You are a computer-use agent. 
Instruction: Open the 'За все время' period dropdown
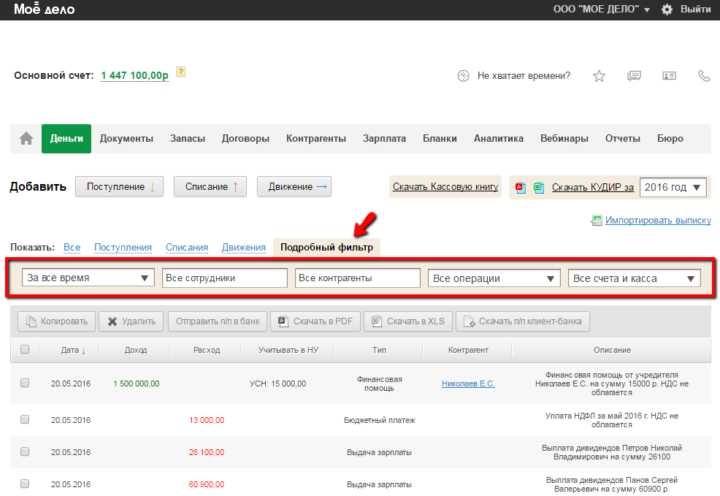pyautogui.click(x=88, y=278)
